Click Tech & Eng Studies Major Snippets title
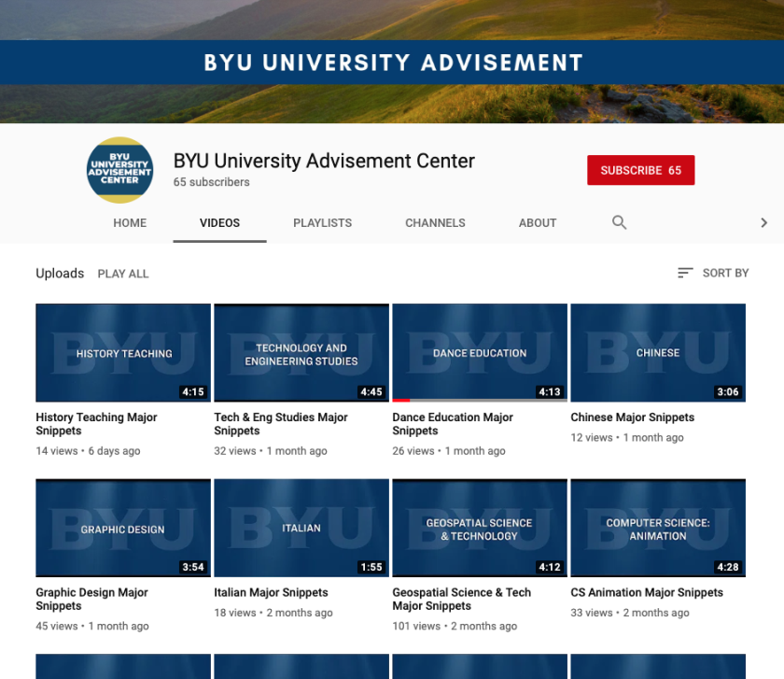Screen dimensions: 784x679 coord(281,424)
